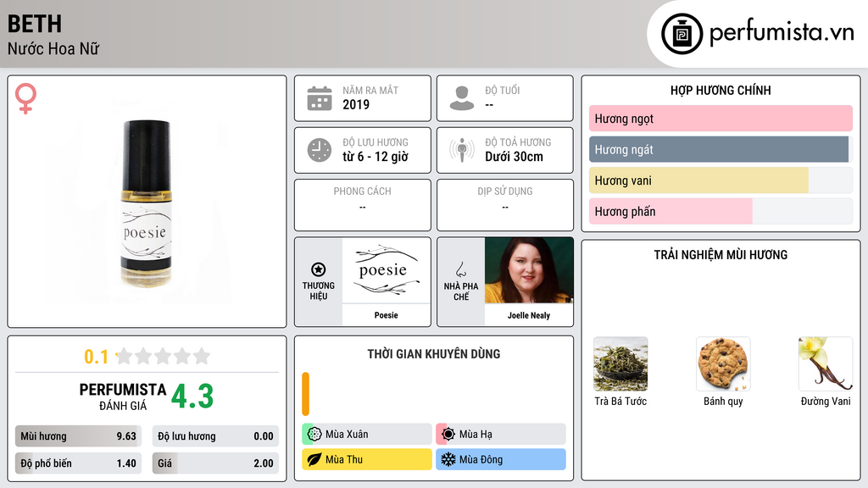Click the sillage icon beside Độ toả hương

coord(462,150)
